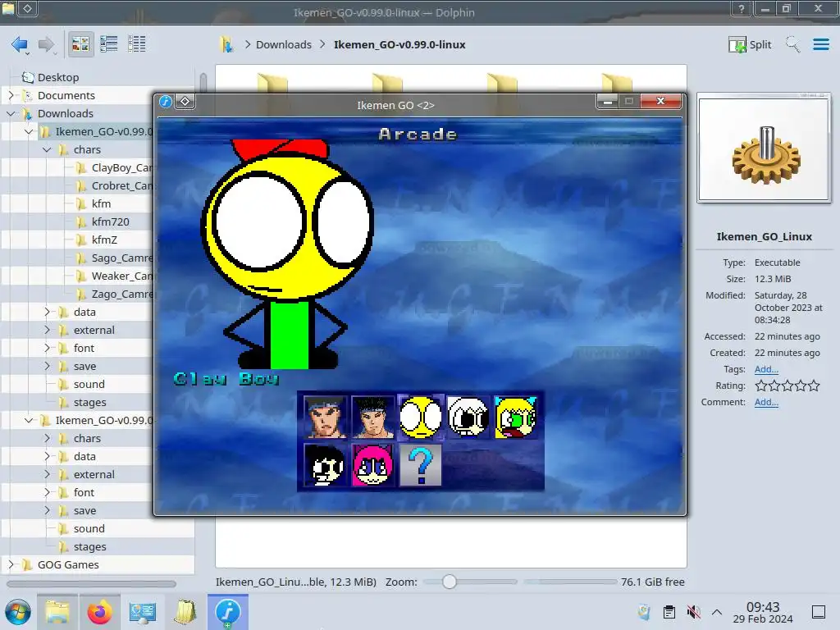Click the Zoom slider handle
The height and width of the screenshot is (630, 840).
click(x=450, y=582)
